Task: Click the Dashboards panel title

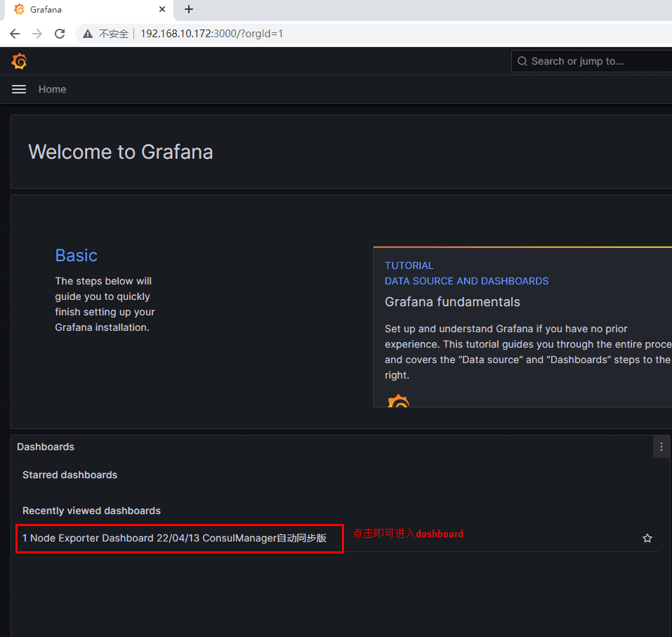Action: 46,447
